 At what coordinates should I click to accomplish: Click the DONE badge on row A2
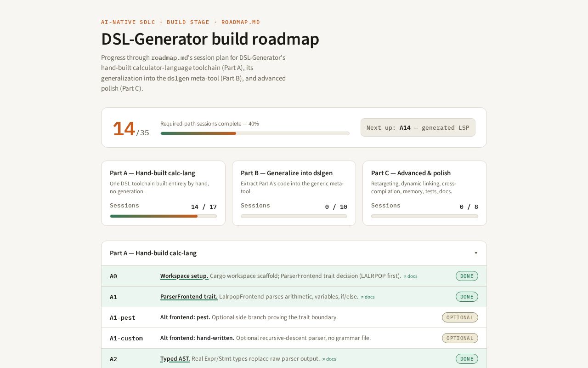(467, 359)
